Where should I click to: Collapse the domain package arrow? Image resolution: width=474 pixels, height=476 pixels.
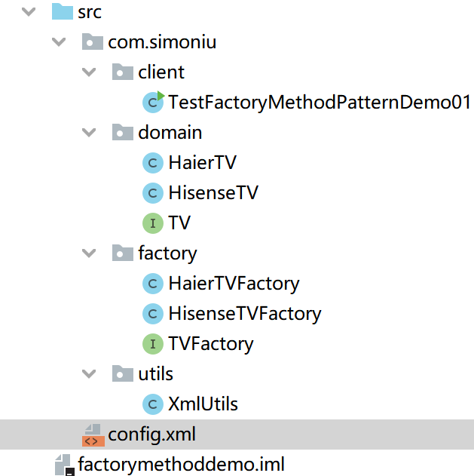(x=89, y=133)
